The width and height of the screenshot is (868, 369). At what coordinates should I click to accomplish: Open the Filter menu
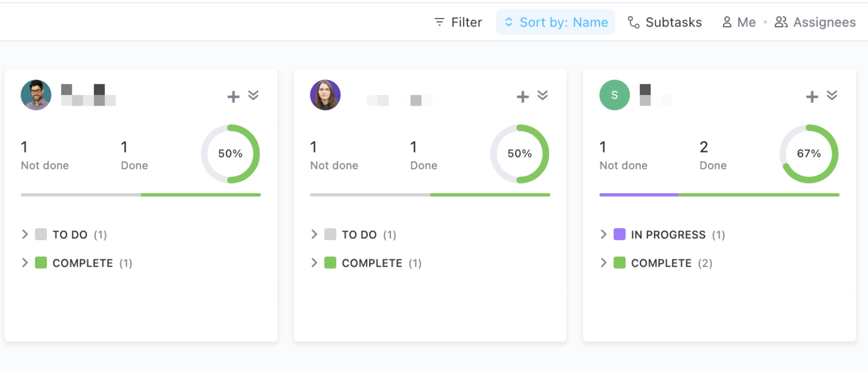[458, 22]
